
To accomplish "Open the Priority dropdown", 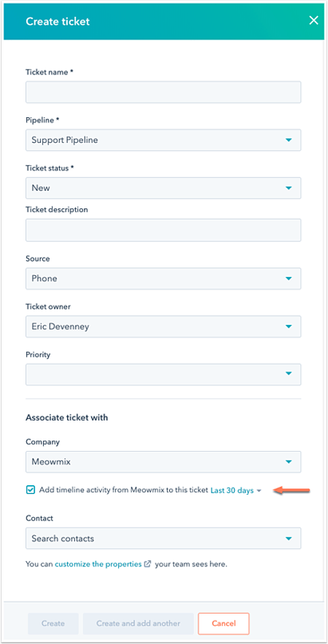I will [x=164, y=374].
